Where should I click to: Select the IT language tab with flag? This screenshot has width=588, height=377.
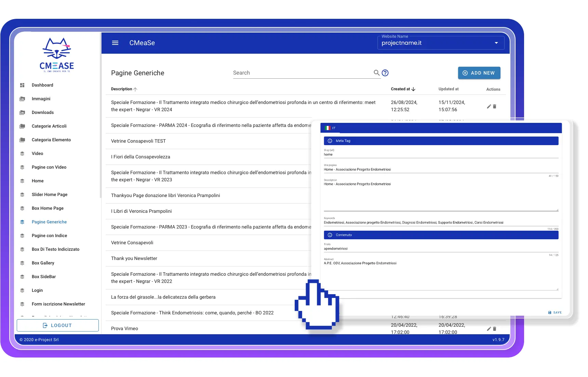coord(330,128)
